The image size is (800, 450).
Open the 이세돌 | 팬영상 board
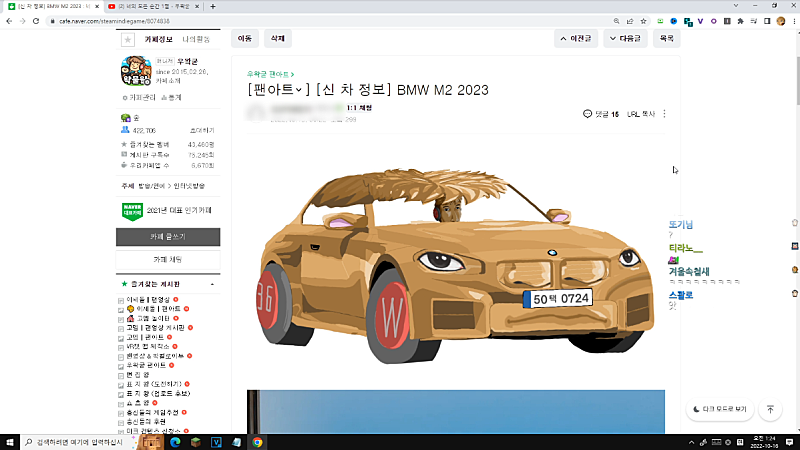148,299
